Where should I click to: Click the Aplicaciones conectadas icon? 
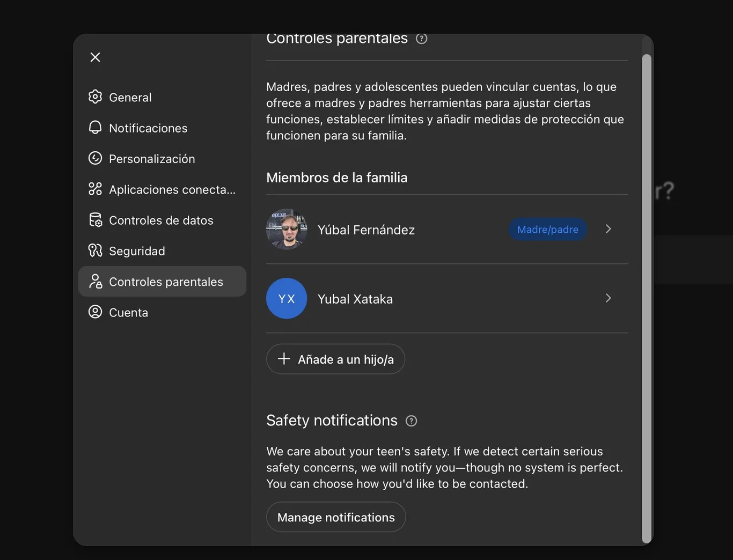click(95, 189)
